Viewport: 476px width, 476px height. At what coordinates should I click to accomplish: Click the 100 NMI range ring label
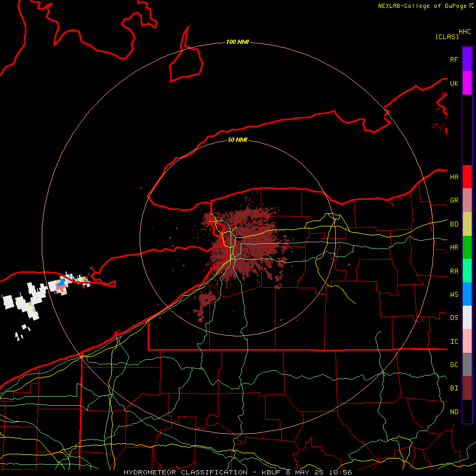pos(237,42)
